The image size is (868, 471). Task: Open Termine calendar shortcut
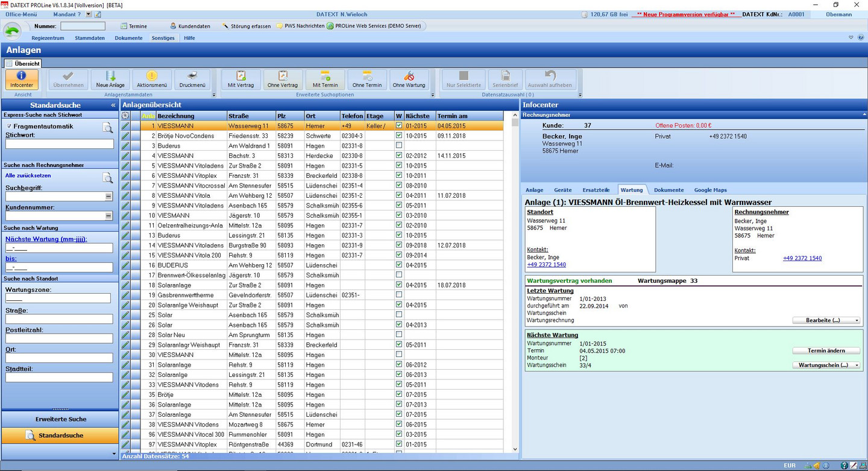tap(133, 26)
